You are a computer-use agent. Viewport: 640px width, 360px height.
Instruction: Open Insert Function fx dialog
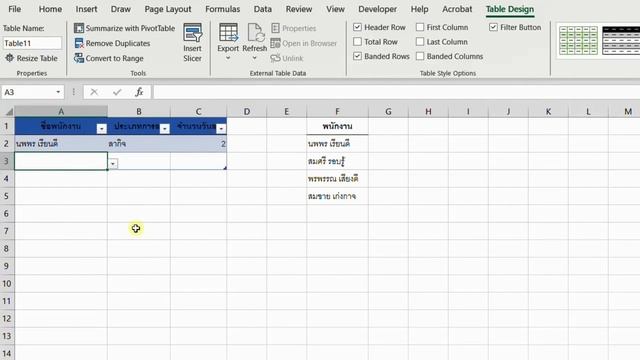(139, 92)
